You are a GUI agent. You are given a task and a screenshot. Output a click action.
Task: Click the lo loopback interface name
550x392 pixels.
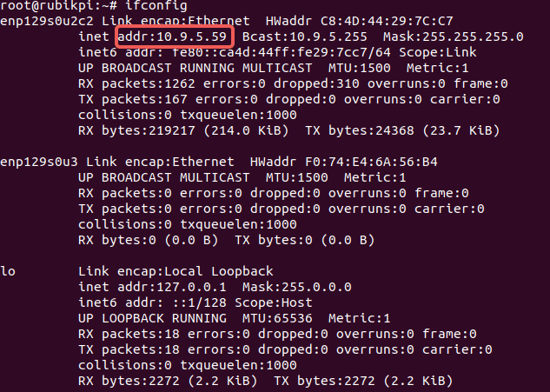(x=8, y=271)
